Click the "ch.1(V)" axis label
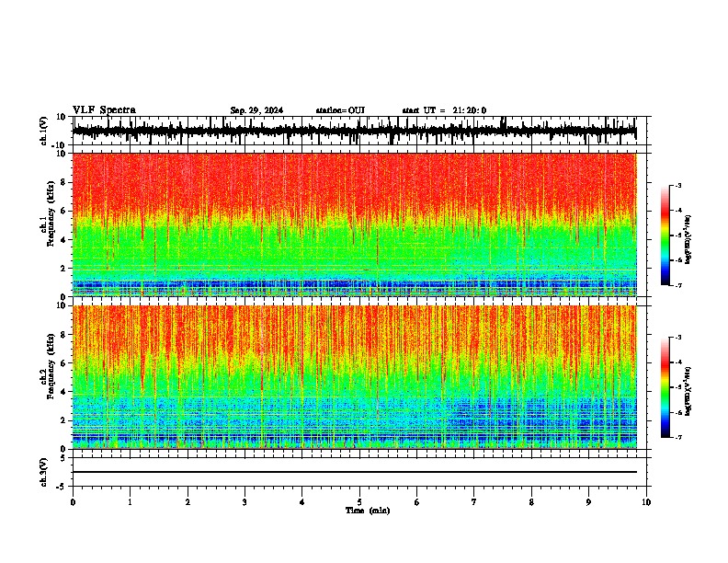The width and height of the screenshot is (728, 563). coord(44,131)
